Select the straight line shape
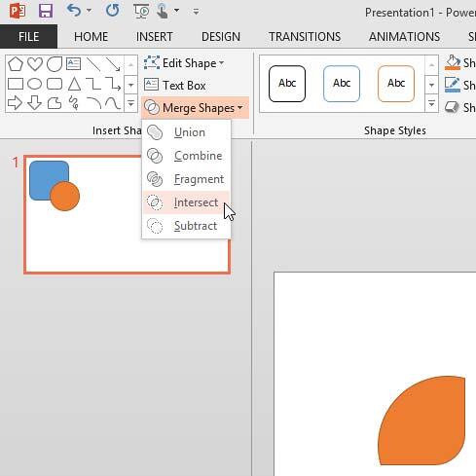Image resolution: width=476 pixels, height=476 pixels. (x=93, y=64)
